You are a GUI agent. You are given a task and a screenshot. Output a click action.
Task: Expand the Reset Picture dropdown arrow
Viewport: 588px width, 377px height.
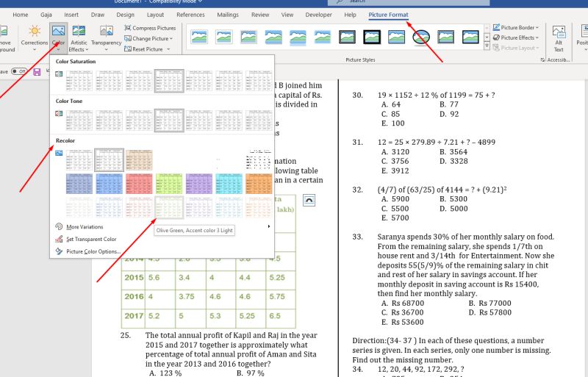coord(168,49)
